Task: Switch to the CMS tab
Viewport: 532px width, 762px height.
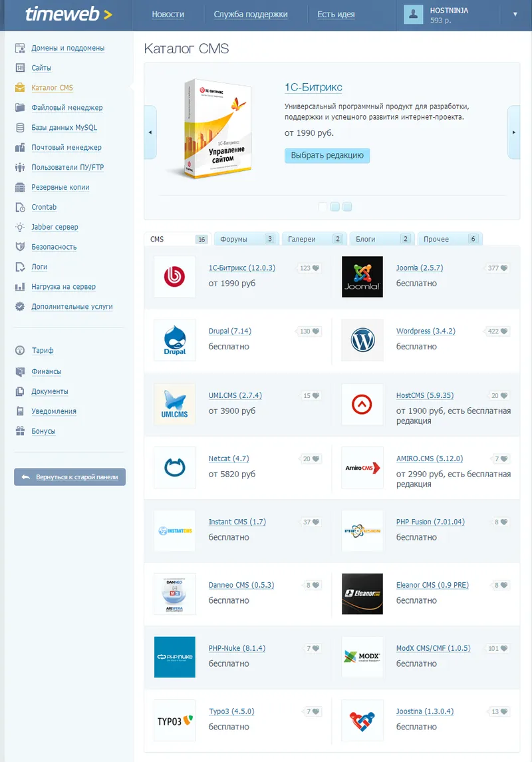Action: coord(178,239)
